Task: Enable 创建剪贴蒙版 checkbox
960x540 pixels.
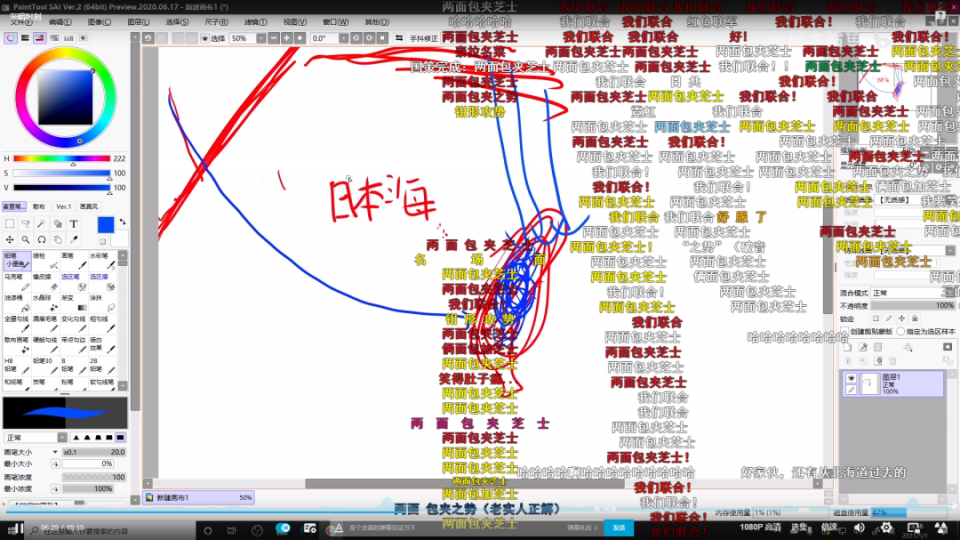Action: [846, 331]
